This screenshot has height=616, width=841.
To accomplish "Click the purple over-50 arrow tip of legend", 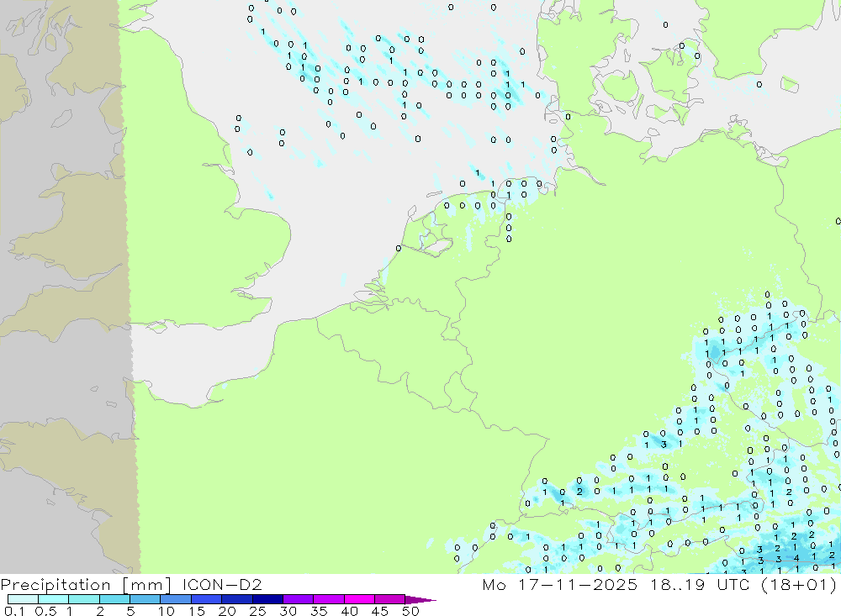I will click(x=420, y=599).
